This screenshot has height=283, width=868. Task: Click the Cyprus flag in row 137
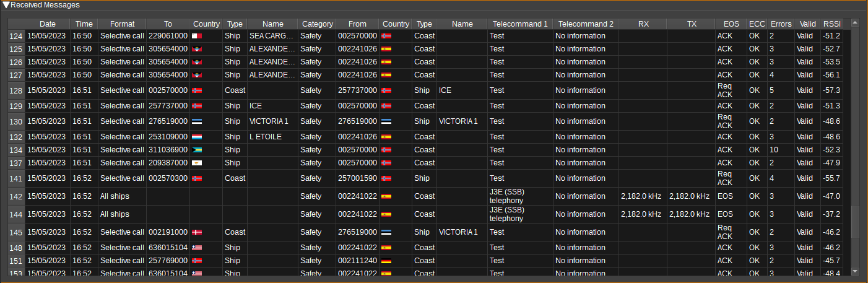tap(198, 163)
